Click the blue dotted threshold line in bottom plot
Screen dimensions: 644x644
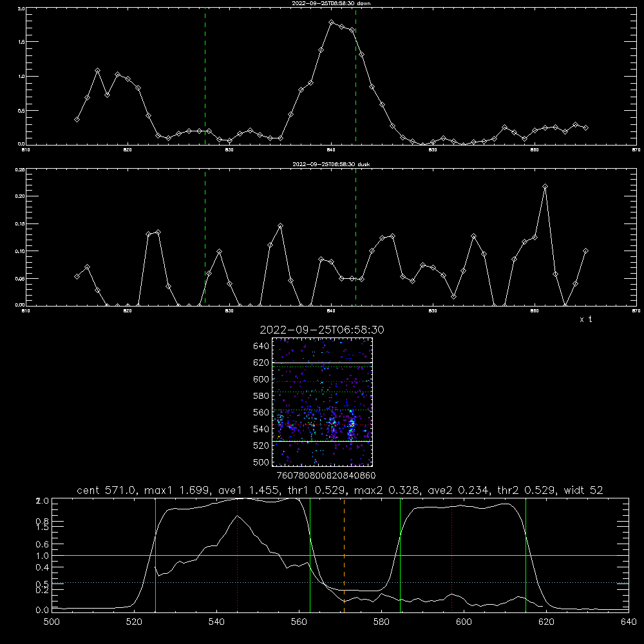point(340,582)
